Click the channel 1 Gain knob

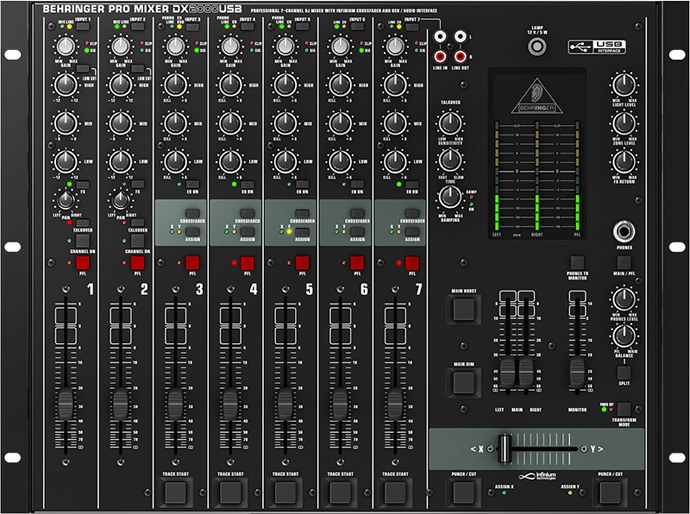pyautogui.click(x=66, y=46)
